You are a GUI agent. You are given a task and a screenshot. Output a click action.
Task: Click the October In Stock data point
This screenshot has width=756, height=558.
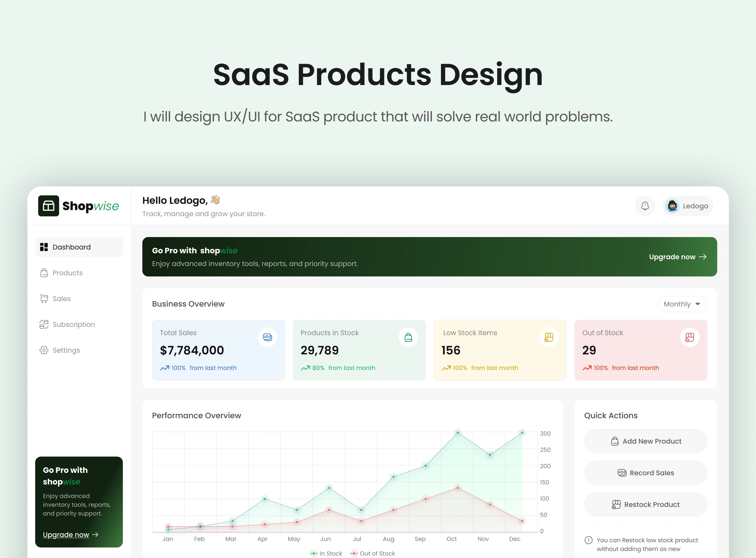(x=458, y=432)
